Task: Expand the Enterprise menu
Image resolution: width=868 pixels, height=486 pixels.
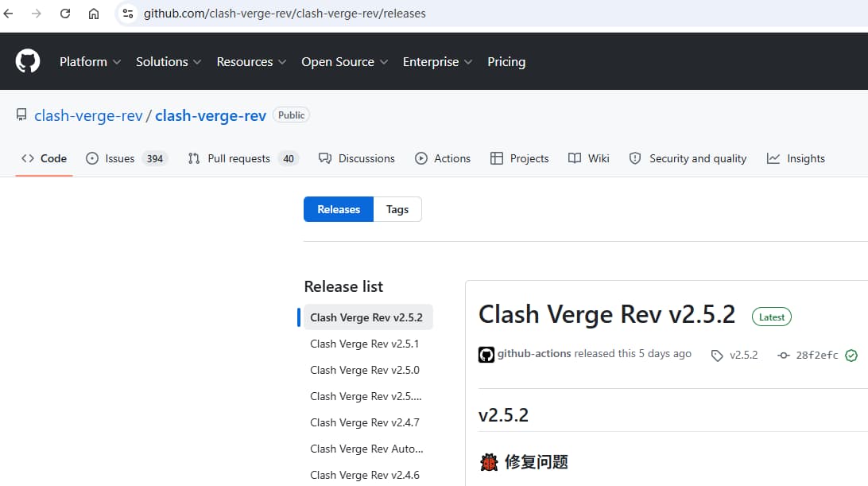Action: coord(437,61)
